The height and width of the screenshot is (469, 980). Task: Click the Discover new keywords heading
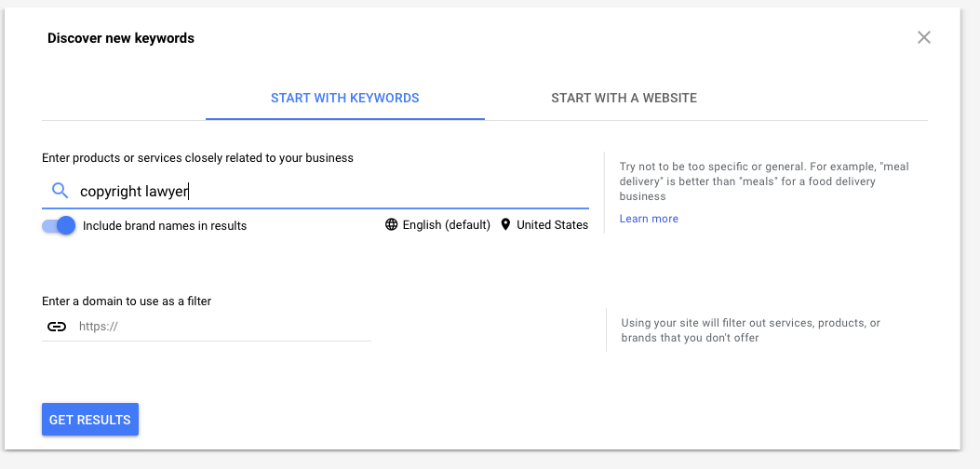[x=121, y=38]
